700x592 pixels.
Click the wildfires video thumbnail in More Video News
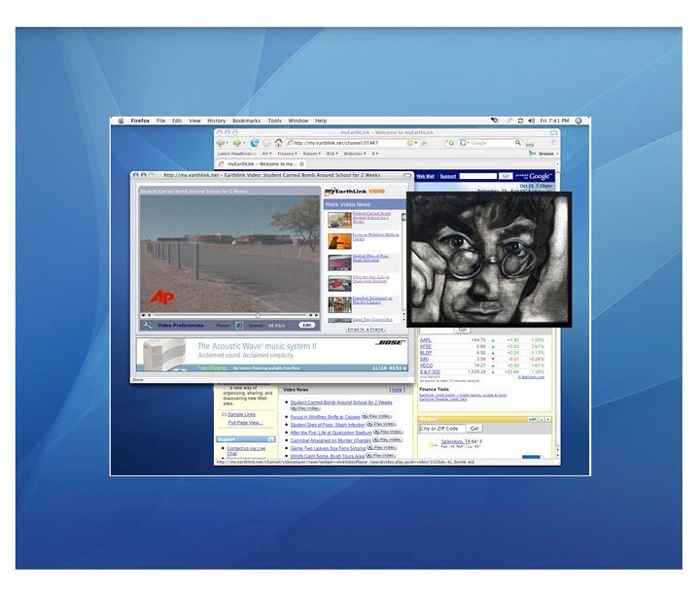[x=339, y=242]
